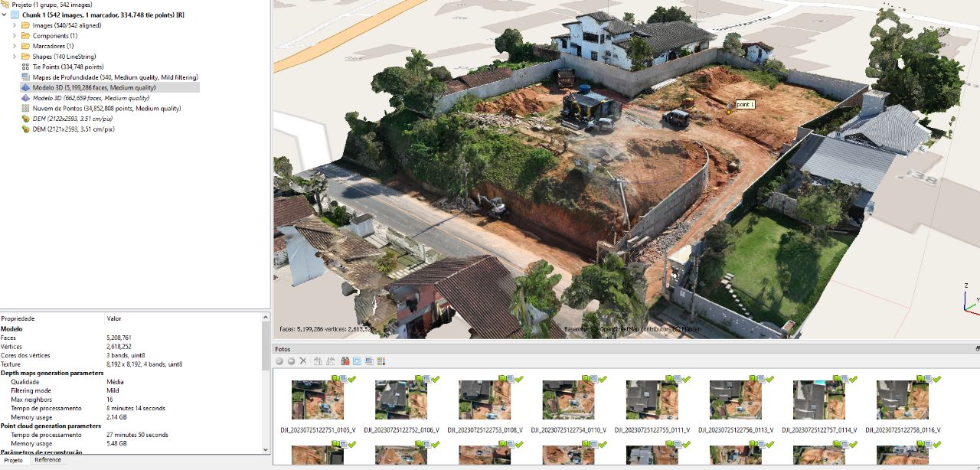
Task: Select thumbnail DJI_20230725122751_0105_V
Action: pos(317,400)
